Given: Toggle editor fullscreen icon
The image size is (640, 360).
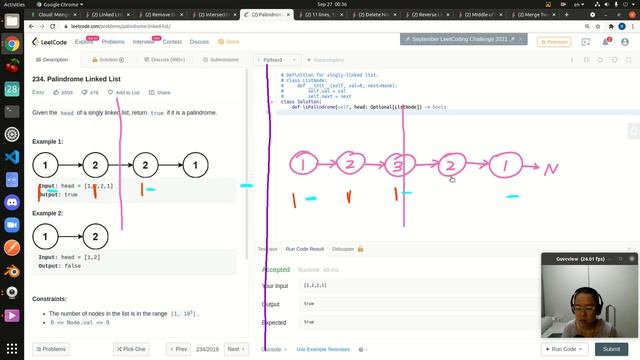Looking at the screenshot, I should [629, 60].
